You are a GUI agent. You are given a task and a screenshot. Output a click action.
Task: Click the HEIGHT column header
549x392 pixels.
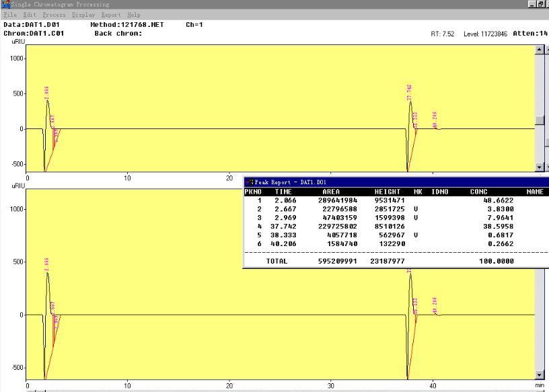coord(388,192)
